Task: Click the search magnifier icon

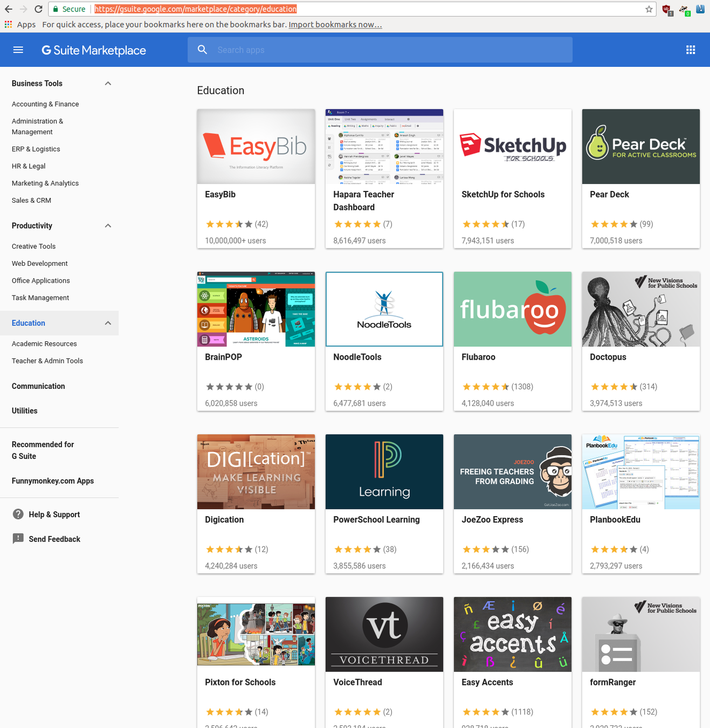Action: pos(202,50)
